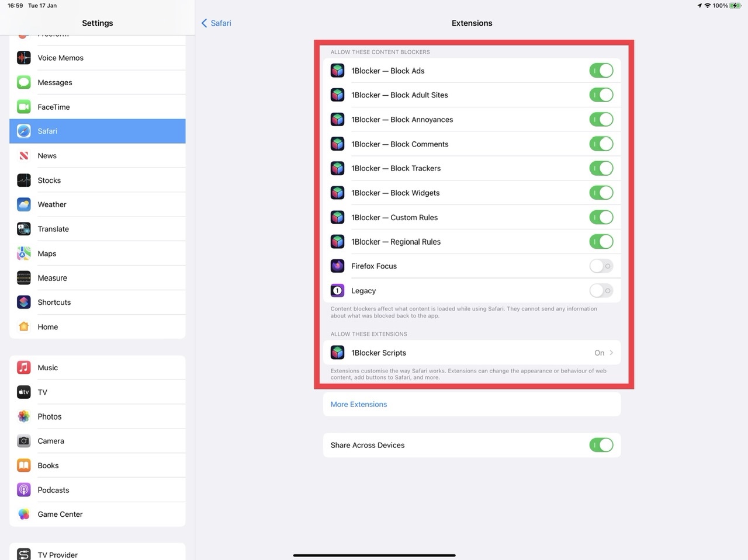Tap the Wi-Fi status icon
Image resolution: width=748 pixels, height=560 pixels.
pyautogui.click(x=707, y=6)
